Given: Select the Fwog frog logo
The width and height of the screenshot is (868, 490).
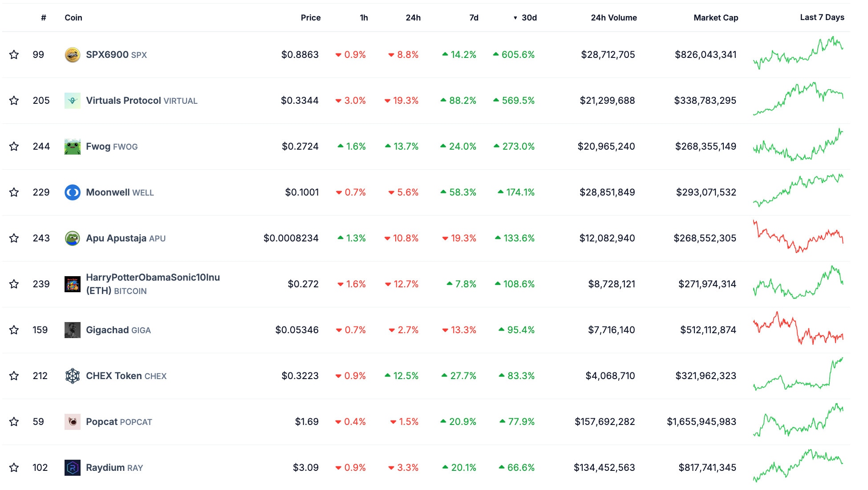Looking at the screenshot, I should tap(73, 147).
